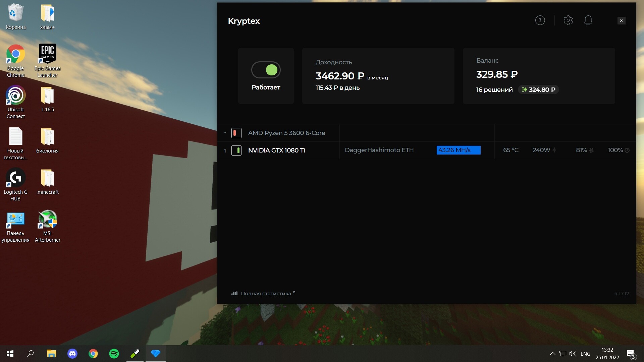Open Epic Games Launcher desktop shortcut
644x362 pixels.
click(x=47, y=61)
